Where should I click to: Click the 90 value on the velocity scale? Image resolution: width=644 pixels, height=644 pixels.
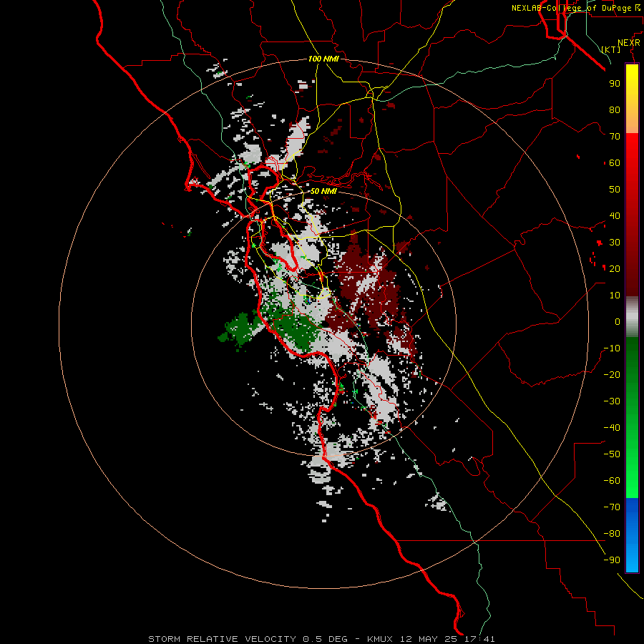[615, 84]
